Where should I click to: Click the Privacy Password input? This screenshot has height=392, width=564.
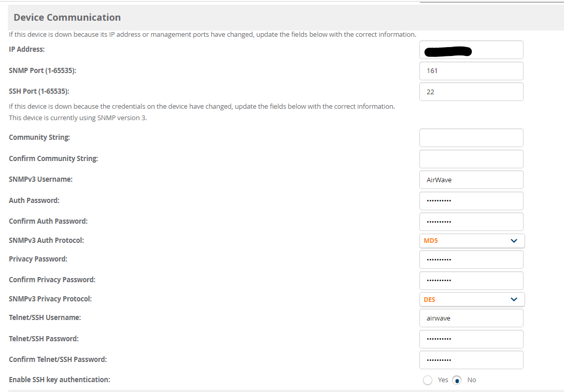pos(471,259)
